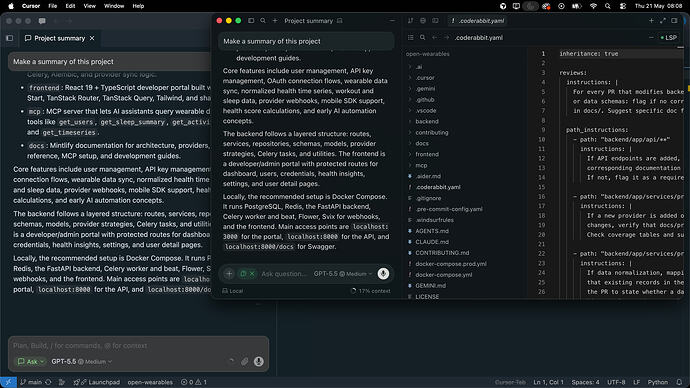Open the View menu

click(89, 6)
